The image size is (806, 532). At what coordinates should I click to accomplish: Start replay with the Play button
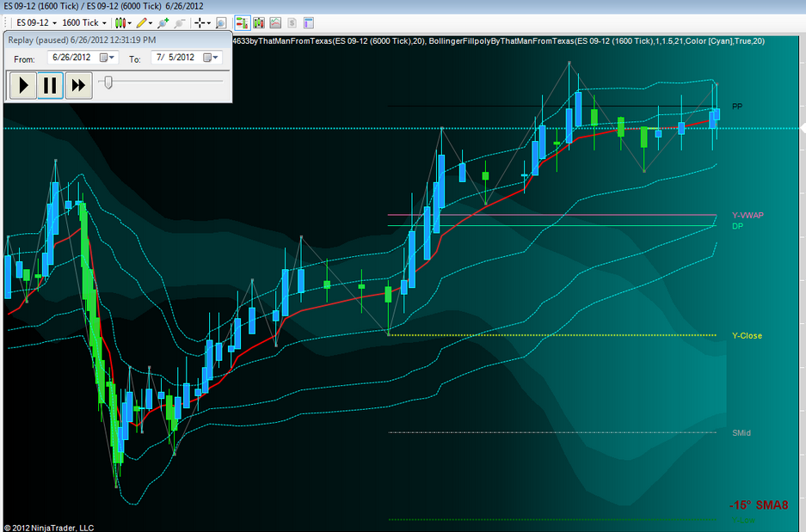[x=23, y=85]
